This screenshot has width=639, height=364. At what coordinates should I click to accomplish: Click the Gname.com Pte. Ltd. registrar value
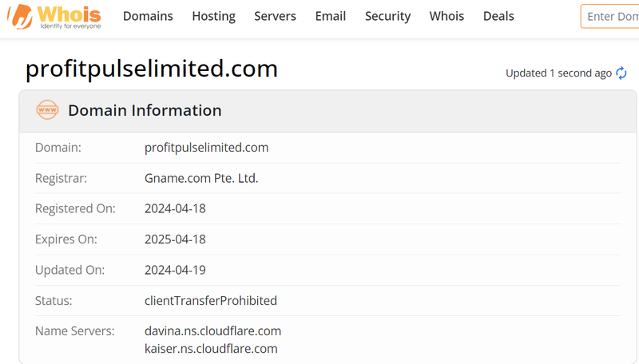[201, 178]
